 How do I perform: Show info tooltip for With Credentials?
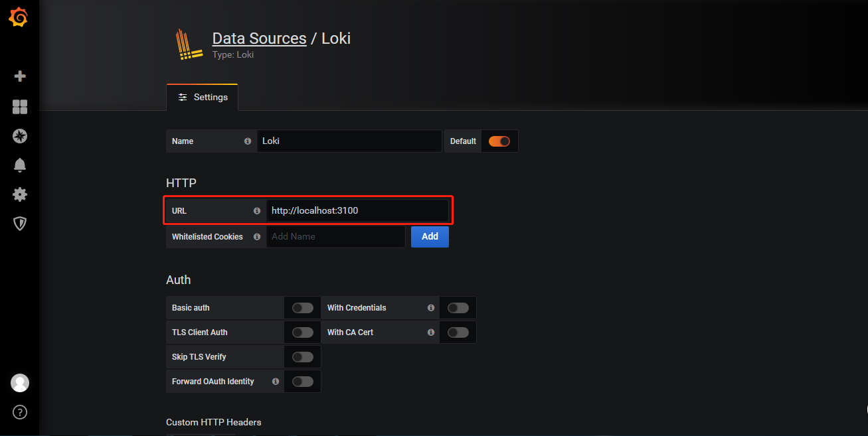click(x=431, y=308)
